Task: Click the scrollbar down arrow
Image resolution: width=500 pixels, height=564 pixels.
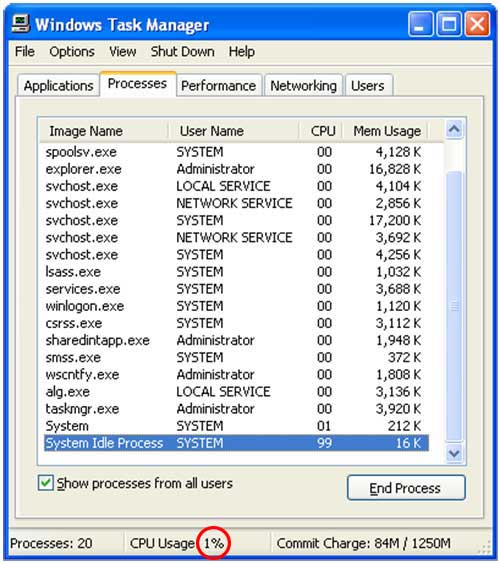Action: point(454,453)
